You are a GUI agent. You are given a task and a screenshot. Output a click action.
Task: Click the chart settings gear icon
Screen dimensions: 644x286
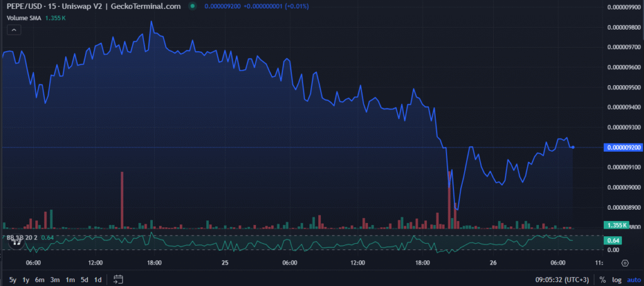pos(625,263)
